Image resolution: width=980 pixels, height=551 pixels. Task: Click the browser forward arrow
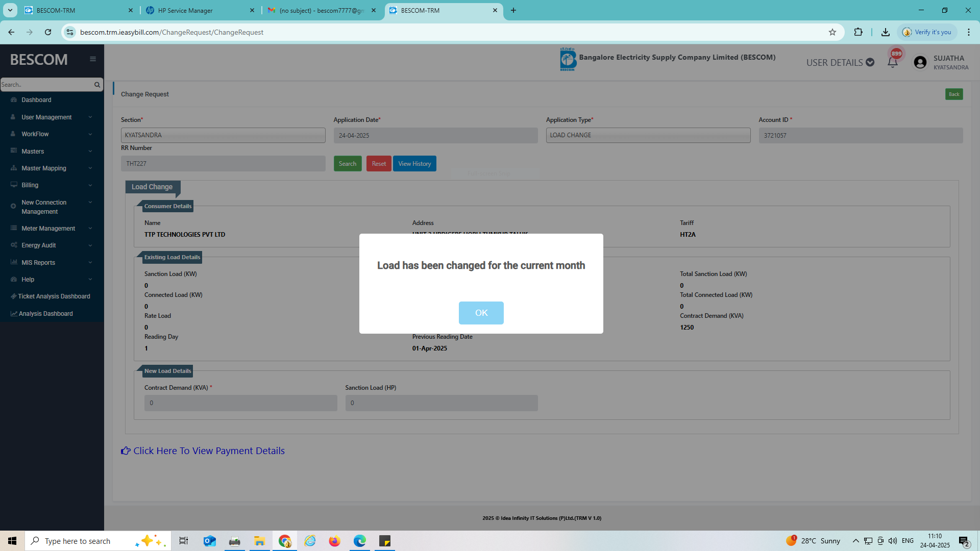pyautogui.click(x=30, y=32)
